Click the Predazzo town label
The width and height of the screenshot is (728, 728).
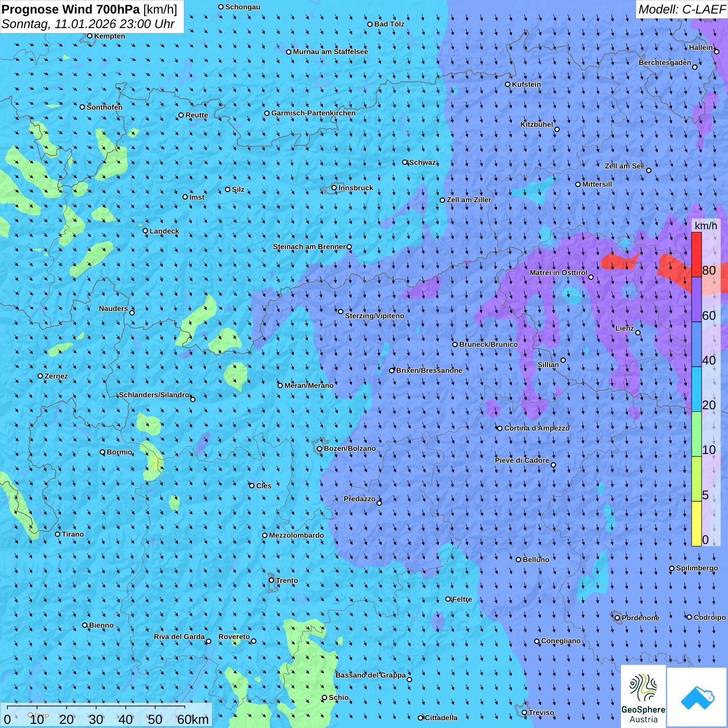coord(359,499)
